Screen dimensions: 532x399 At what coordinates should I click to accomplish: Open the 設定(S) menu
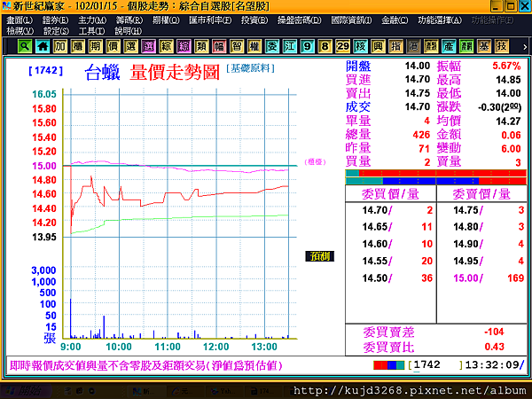(56, 31)
